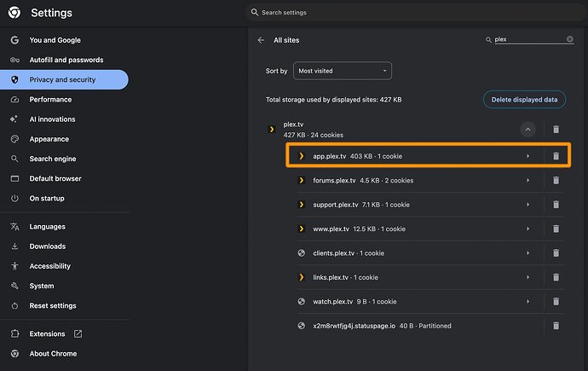Expand links.plex.tv details arrow
The image size is (588, 371).
tap(528, 277)
